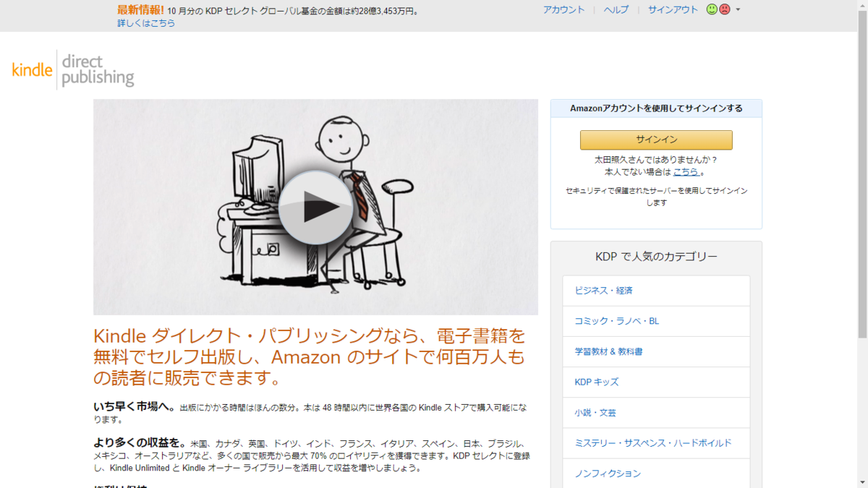Open the 詳しくはこちら link
Screen dimensions: 868x488
pyautogui.click(x=146, y=23)
